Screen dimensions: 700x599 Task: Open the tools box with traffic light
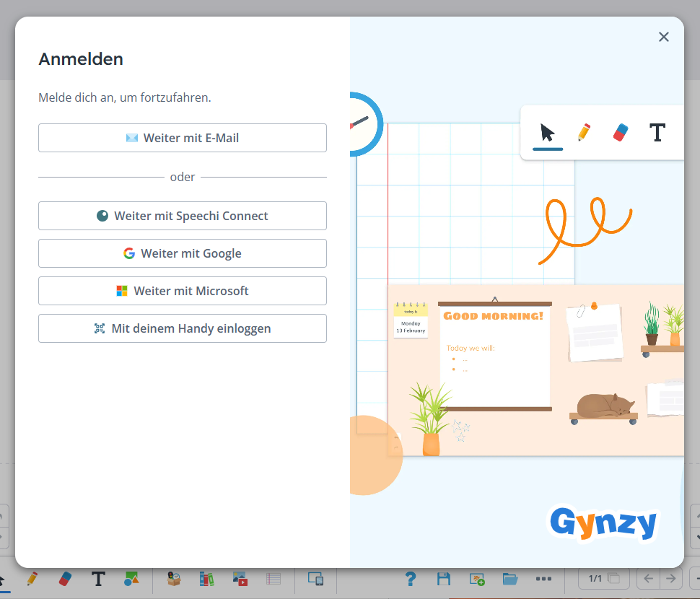tap(174, 579)
